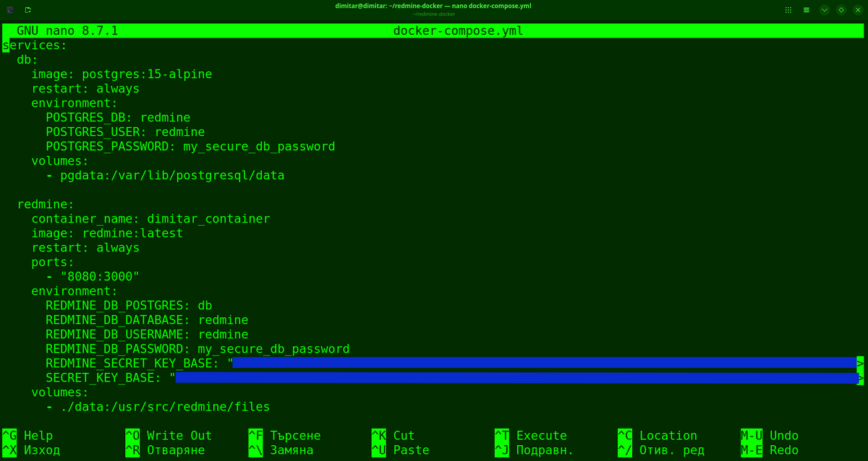
Task: Click the 'pgdata:/var/lib/postgresql/data' line
Action: click(172, 176)
